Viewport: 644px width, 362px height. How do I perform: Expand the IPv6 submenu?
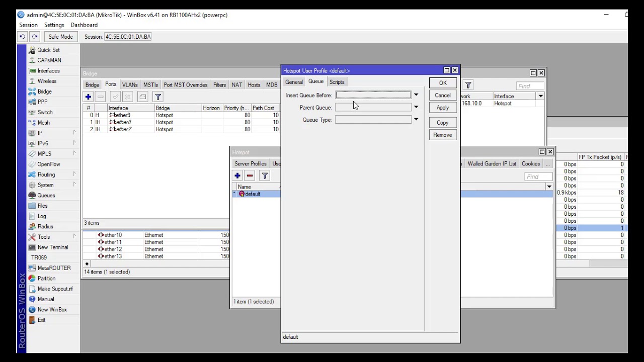(x=53, y=143)
